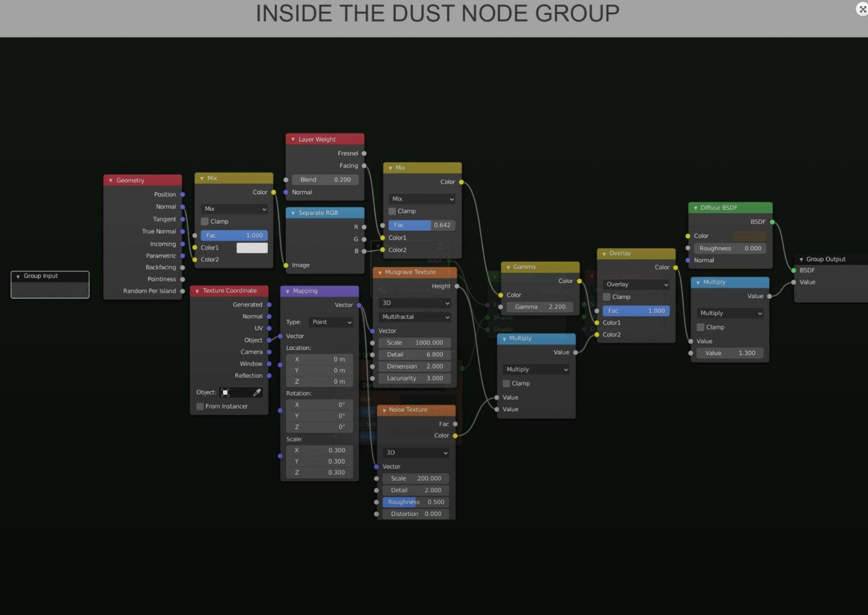Click the Separate RGB Image input socket
This screenshot has width=868, height=615.
click(286, 265)
